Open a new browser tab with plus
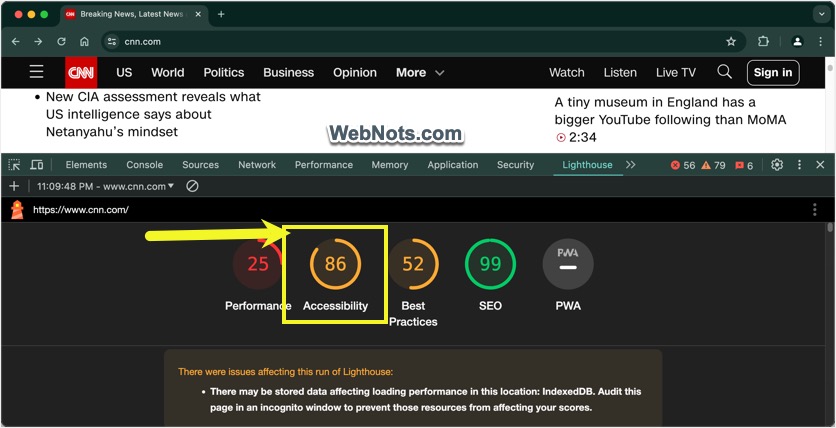 click(x=221, y=14)
